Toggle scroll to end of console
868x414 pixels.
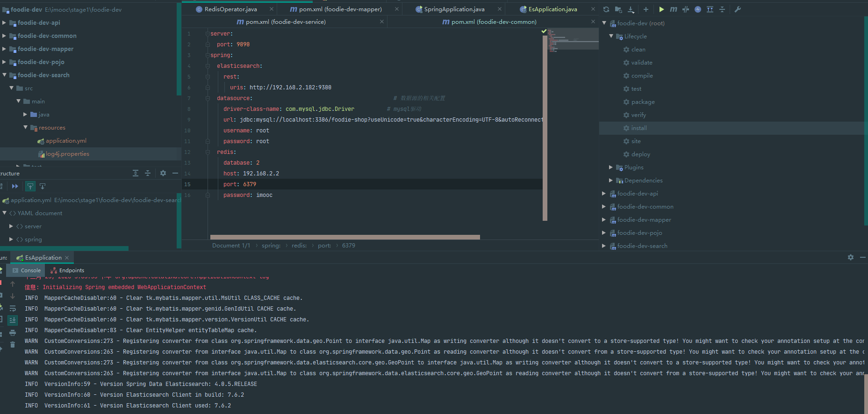coord(13,320)
